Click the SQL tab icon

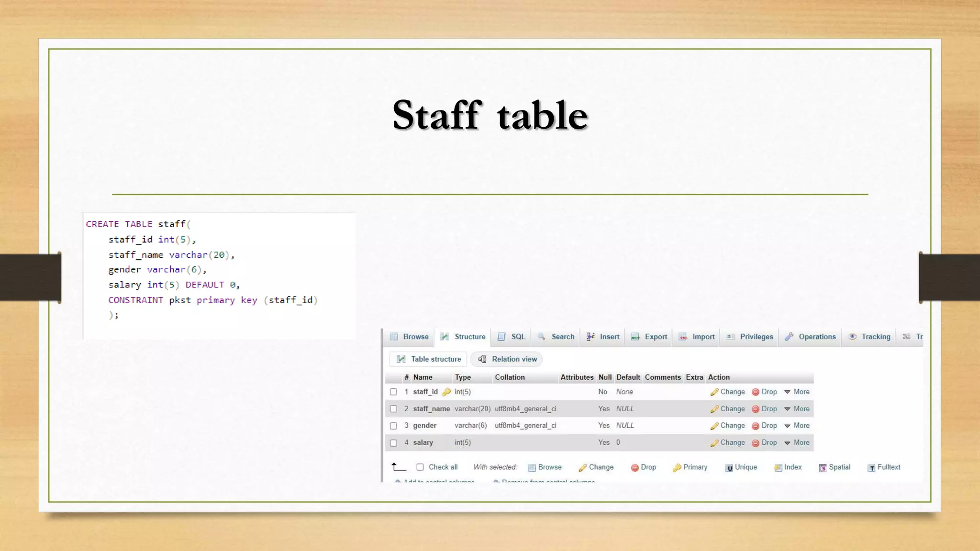[501, 337]
